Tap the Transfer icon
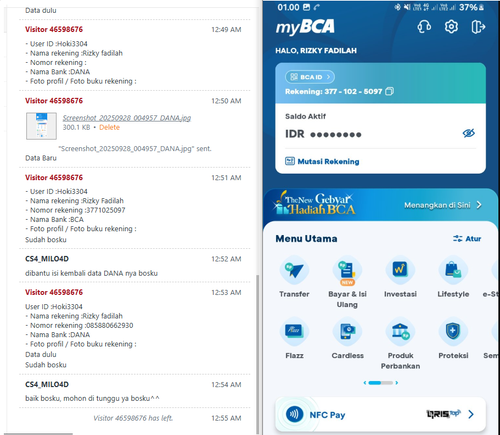The width and height of the screenshot is (500, 435). coord(294,270)
